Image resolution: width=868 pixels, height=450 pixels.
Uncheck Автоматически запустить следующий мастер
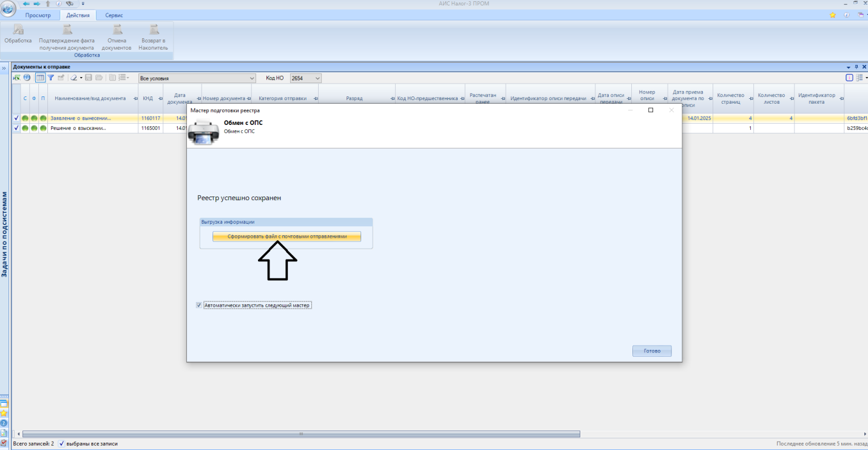pyautogui.click(x=199, y=306)
